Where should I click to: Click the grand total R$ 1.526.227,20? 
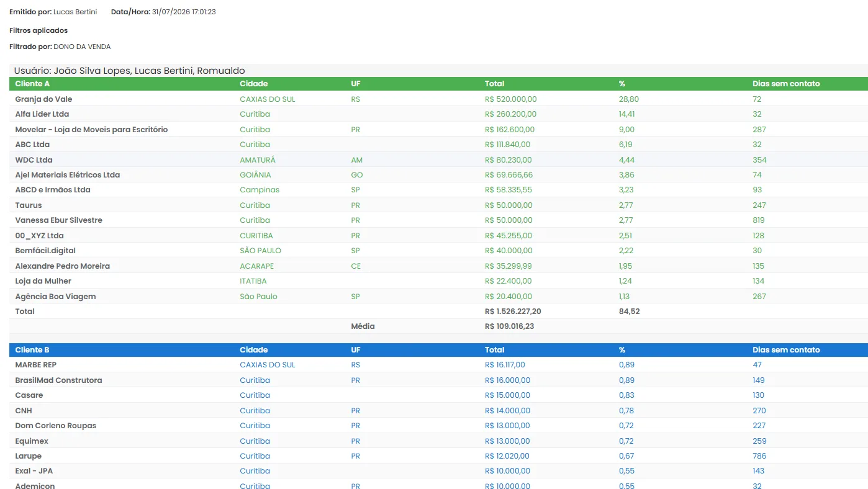(513, 312)
